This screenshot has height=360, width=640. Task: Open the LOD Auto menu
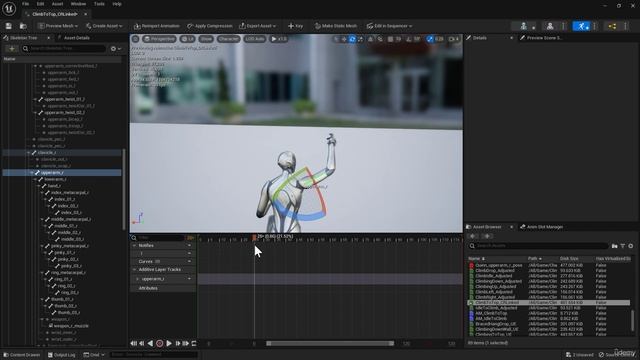(x=255, y=39)
